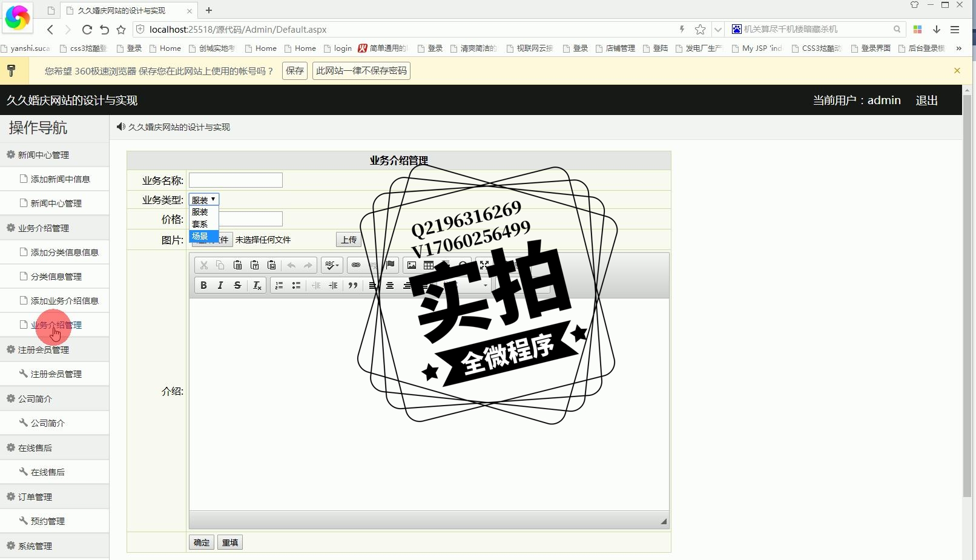Click the Paste icon in the editor
The image size is (976, 560).
[x=237, y=265]
